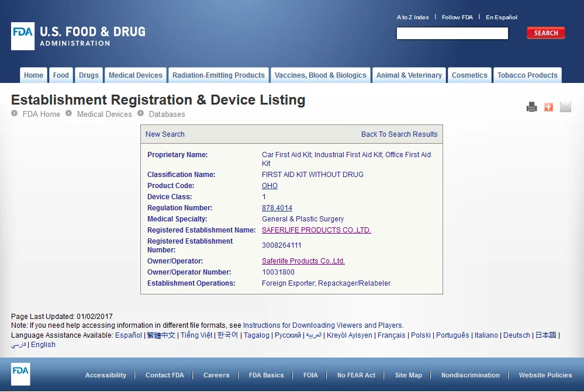Viewport: 584px width, 392px height.
Task: Go Back To Search Results
Action: pyautogui.click(x=399, y=134)
